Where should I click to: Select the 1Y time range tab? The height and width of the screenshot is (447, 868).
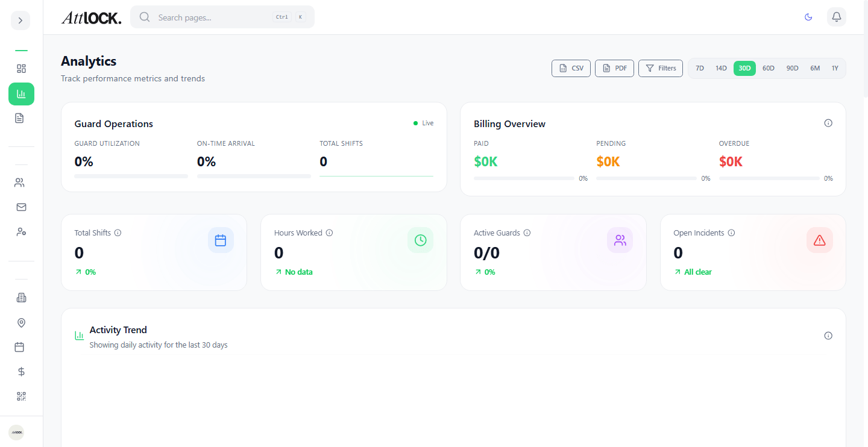click(x=835, y=68)
